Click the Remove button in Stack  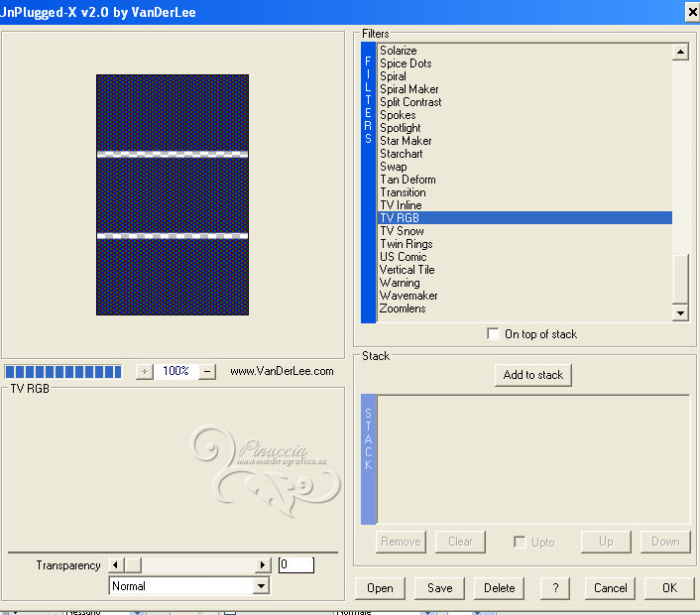401,542
